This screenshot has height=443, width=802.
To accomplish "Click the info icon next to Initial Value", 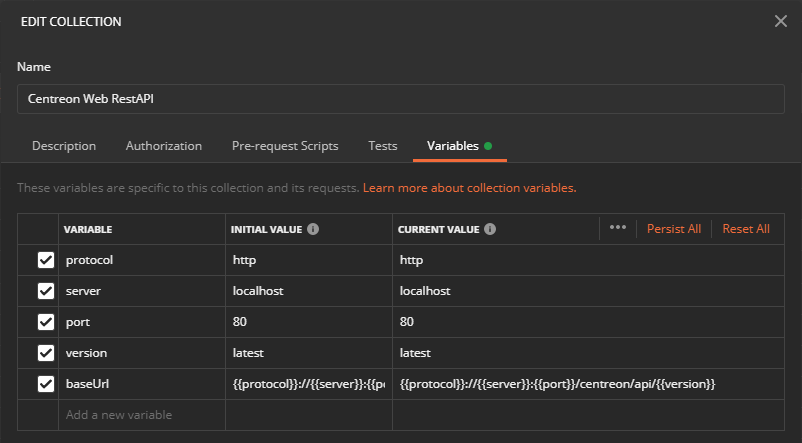I will (313, 229).
